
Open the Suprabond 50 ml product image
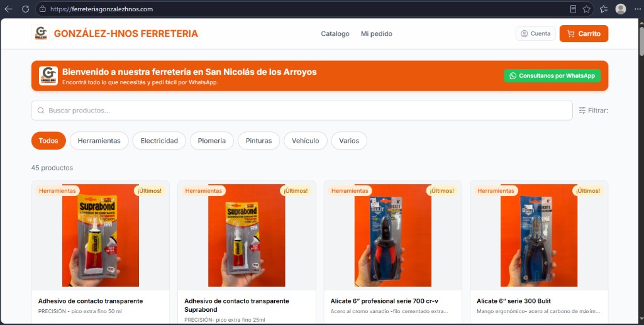pos(101,235)
